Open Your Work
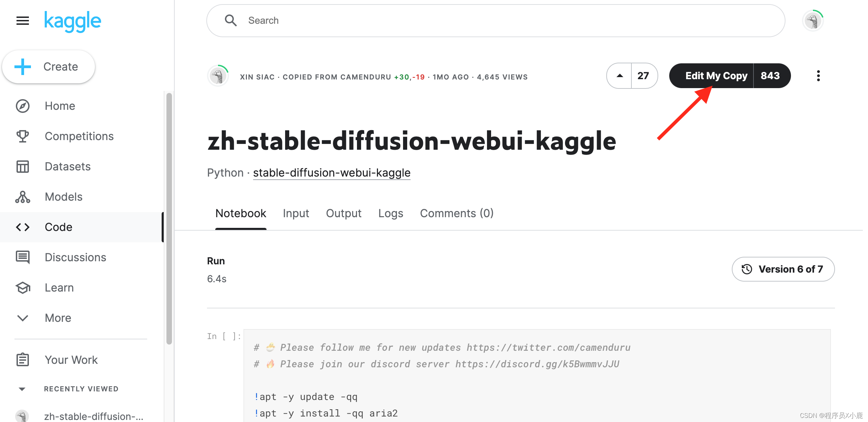Screen dimensions: 868x422 click(71, 360)
